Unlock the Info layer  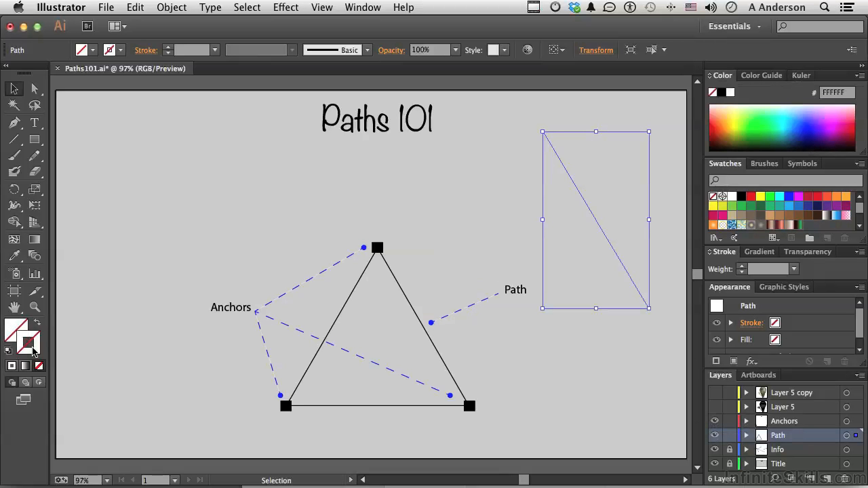point(730,449)
